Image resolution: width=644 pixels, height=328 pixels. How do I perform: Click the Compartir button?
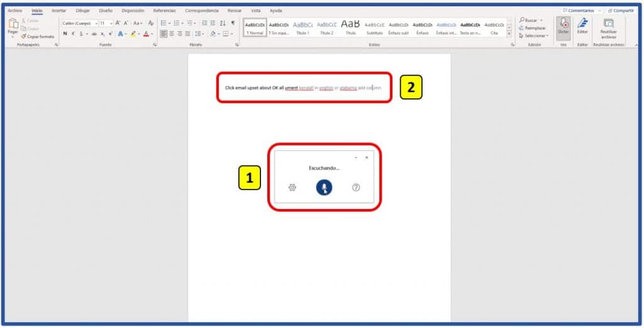[x=621, y=11]
